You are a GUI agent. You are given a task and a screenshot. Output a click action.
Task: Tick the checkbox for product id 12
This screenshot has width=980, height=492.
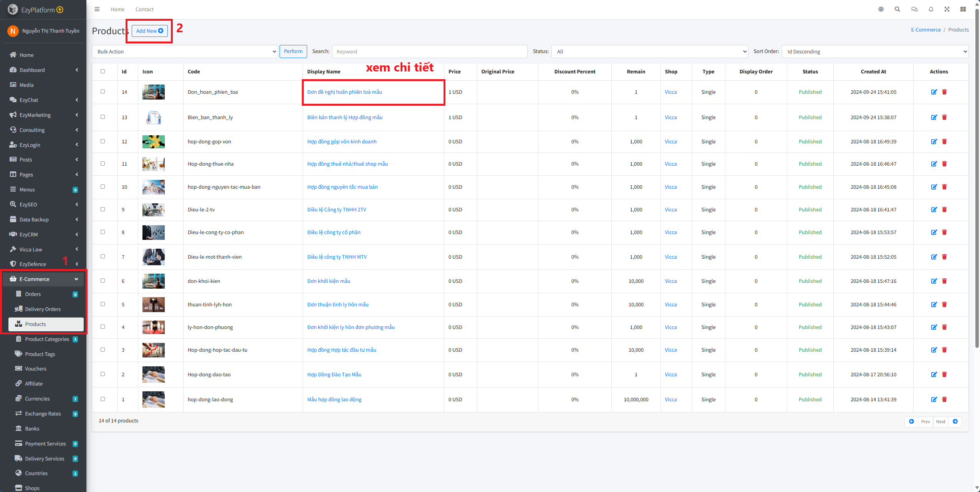coord(103,141)
